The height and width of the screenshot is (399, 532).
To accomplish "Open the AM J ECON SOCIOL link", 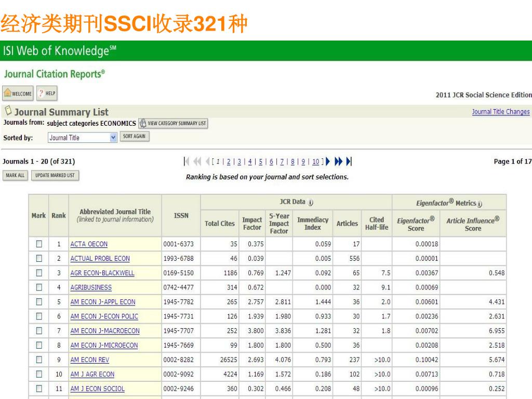I will click(97, 389).
